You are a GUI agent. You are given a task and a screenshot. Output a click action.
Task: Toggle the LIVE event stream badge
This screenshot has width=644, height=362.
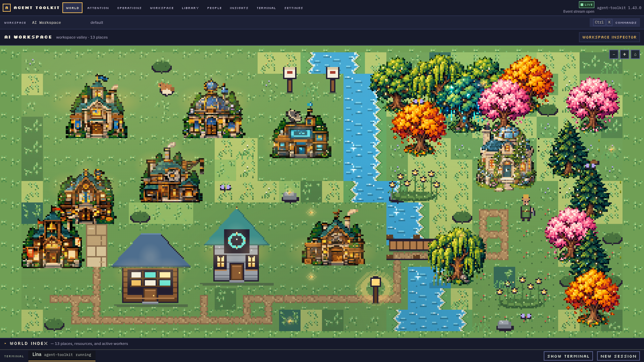point(587,5)
